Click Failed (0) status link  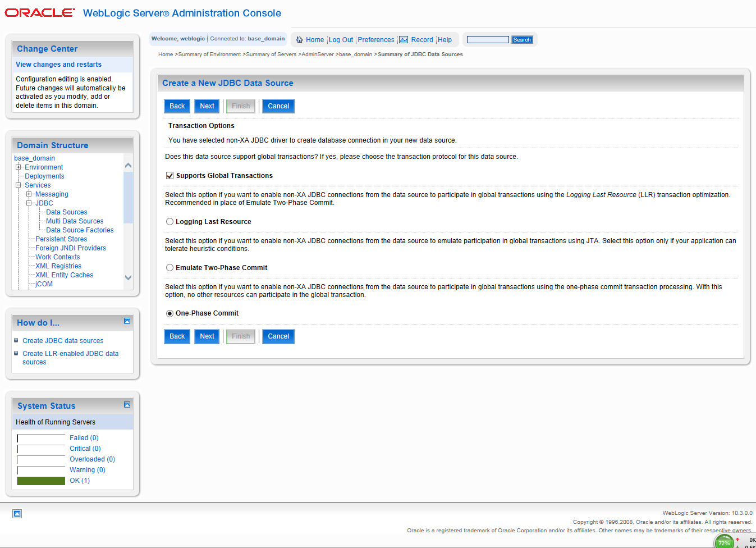pyautogui.click(x=84, y=438)
